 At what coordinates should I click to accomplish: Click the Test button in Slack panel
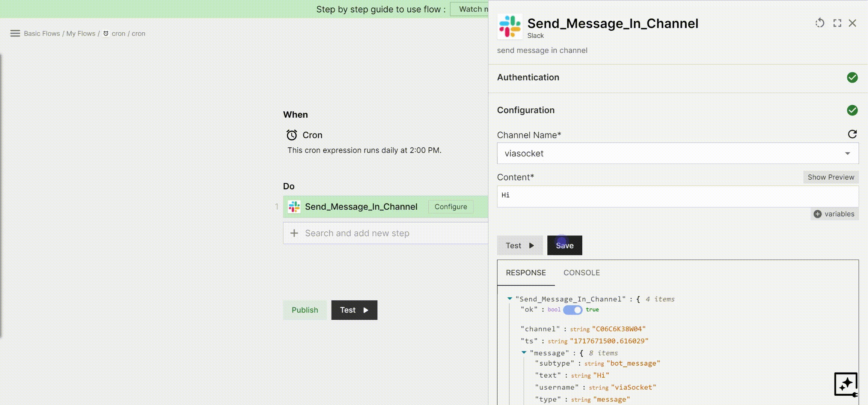(520, 245)
